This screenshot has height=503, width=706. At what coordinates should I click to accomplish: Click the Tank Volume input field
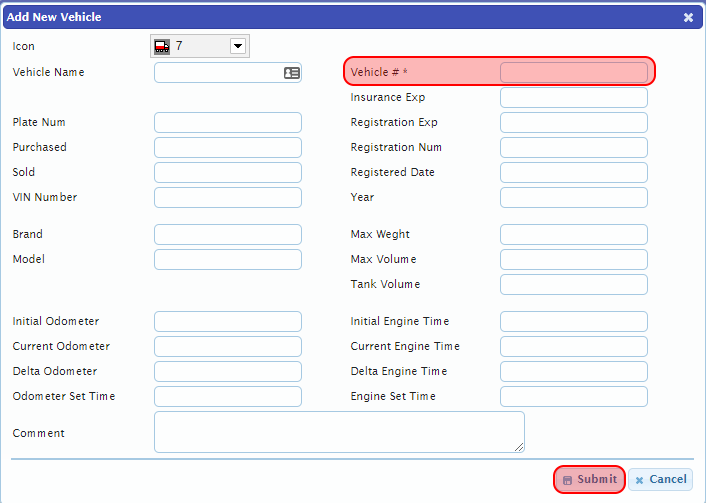(574, 284)
